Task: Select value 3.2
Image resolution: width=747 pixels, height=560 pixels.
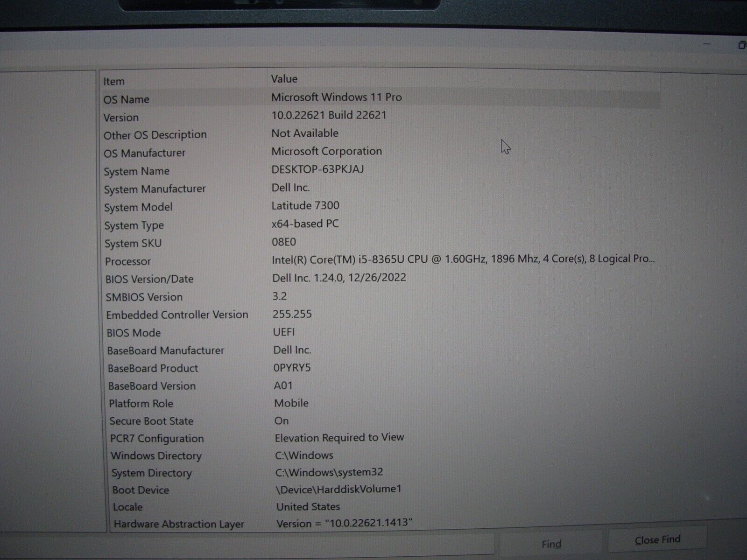Action: point(280,296)
